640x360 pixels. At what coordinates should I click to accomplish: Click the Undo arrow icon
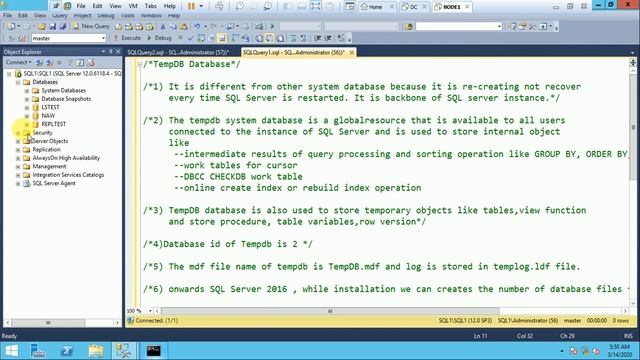pos(197,26)
